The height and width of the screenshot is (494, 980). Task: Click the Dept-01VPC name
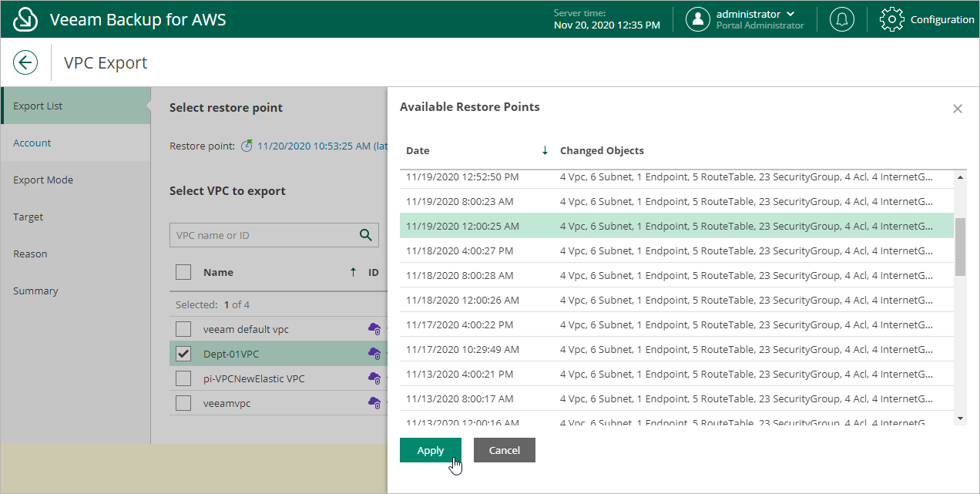coord(232,354)
